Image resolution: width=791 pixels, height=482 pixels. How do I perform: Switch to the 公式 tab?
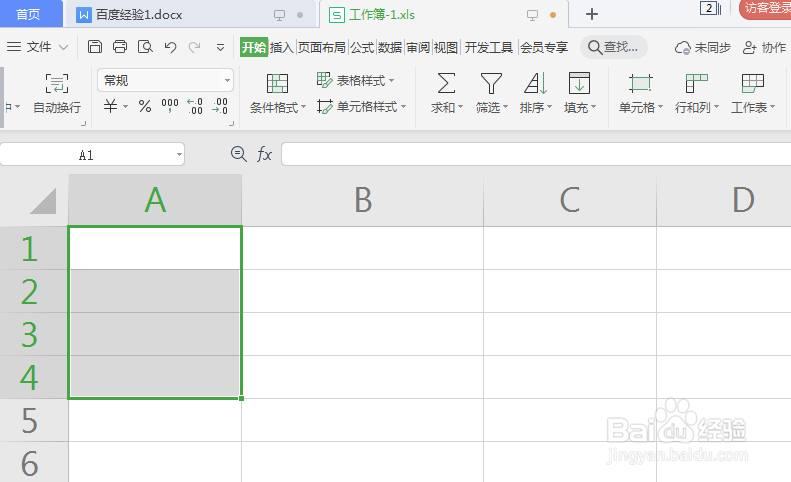pos(362,47)
